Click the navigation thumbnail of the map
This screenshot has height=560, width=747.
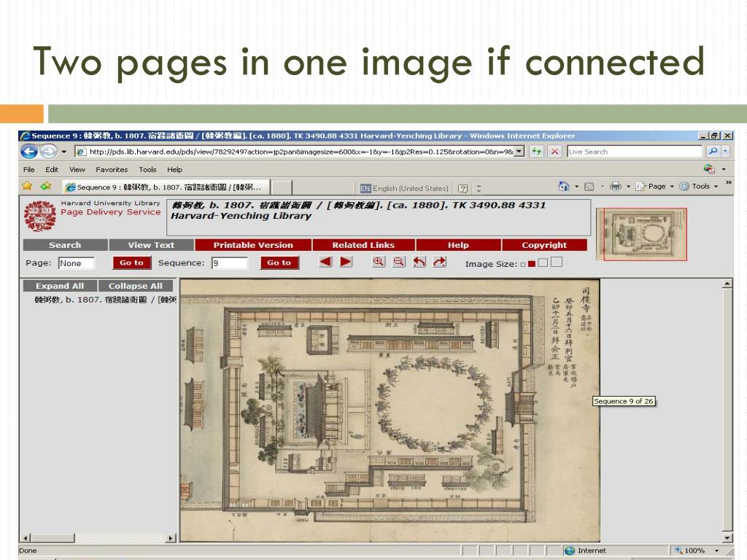(x=641, y=234)
